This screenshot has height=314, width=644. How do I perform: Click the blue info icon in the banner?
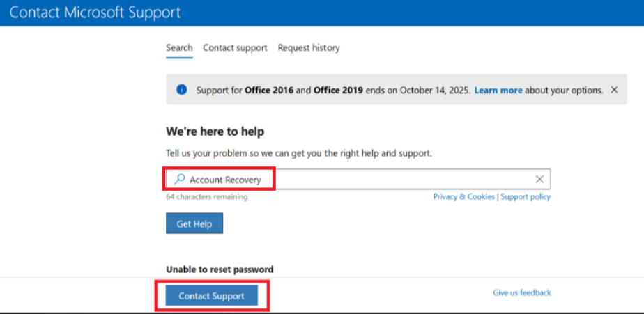[181, 90]
